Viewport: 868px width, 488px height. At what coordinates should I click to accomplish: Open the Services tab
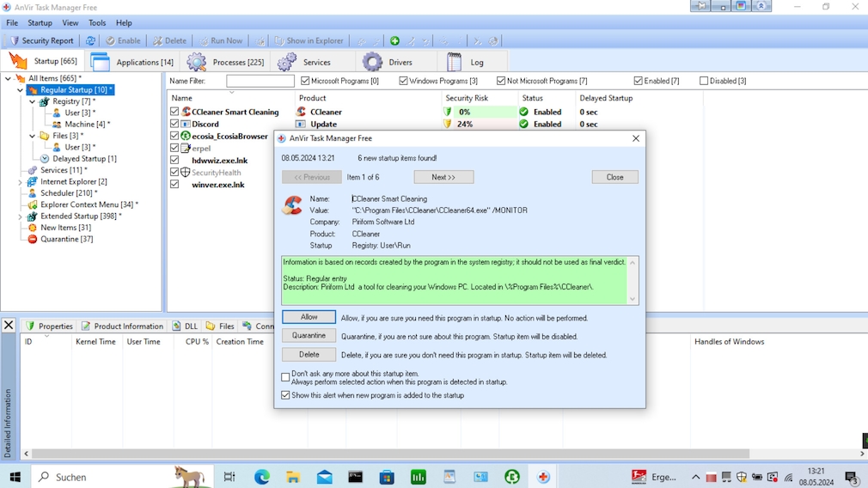pyautogui.click(x=304, y=62)
